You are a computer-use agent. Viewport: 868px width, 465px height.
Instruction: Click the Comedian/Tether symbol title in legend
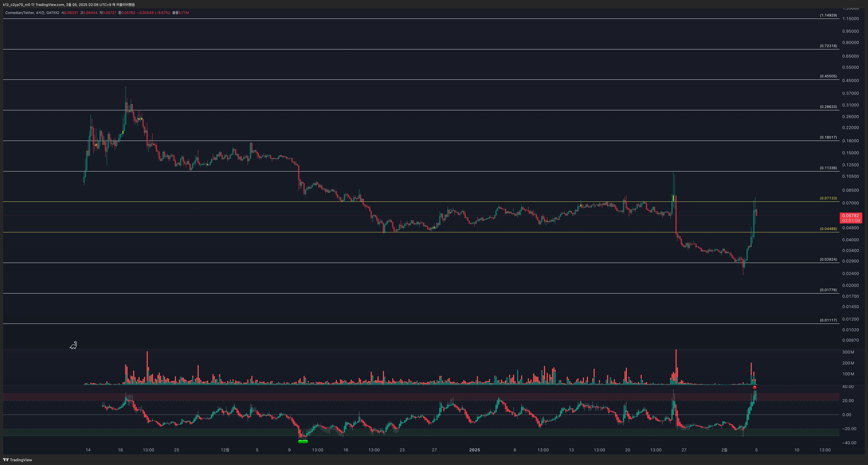20,13
